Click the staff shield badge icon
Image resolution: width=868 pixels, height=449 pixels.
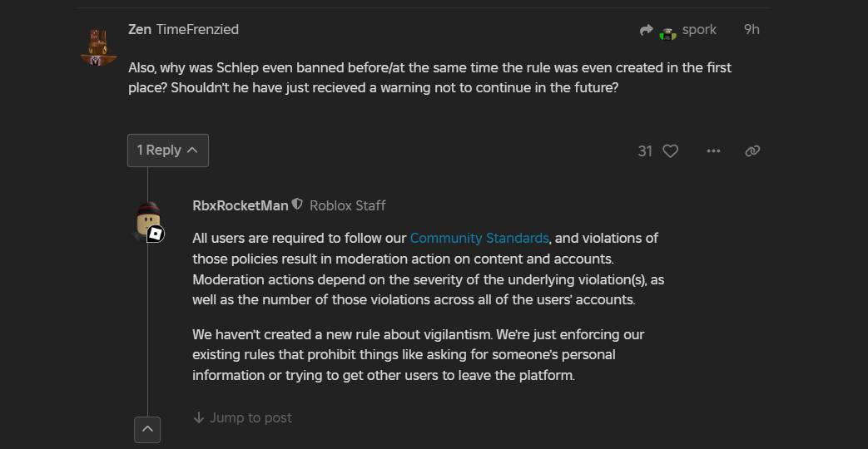[x=297, y=204]
